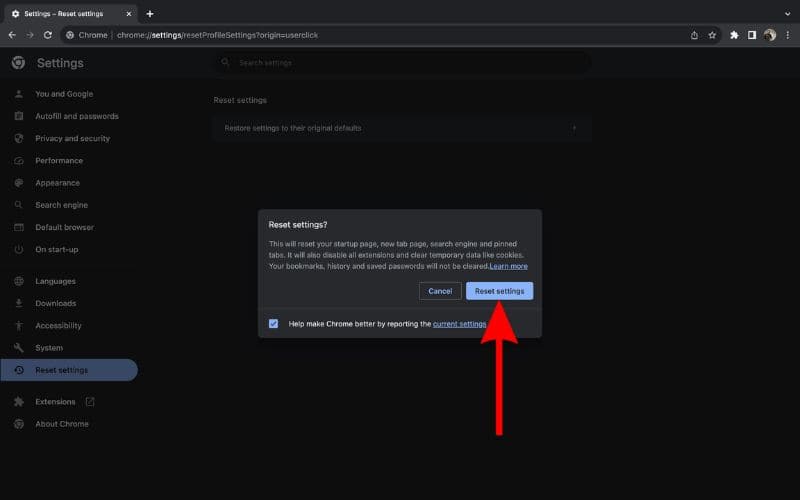Click the Search settings input field

[x=400, y=63]
